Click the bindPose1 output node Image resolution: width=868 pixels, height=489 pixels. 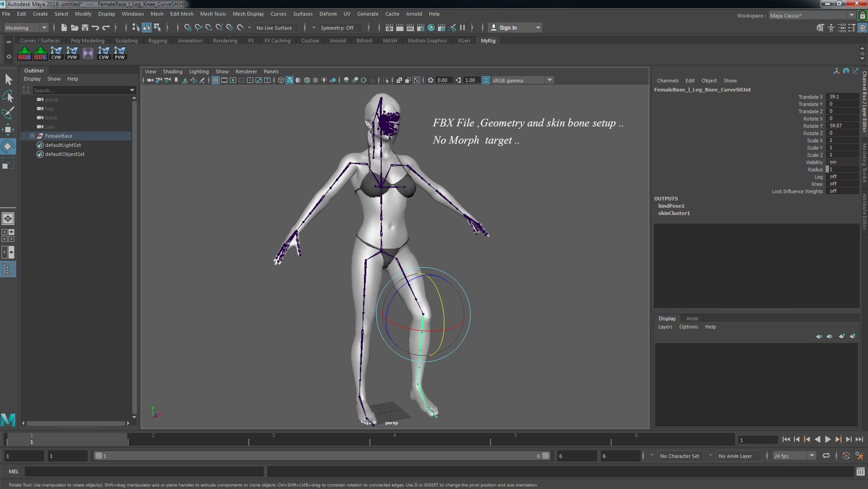pyautogui.click(x=671, y=206)
